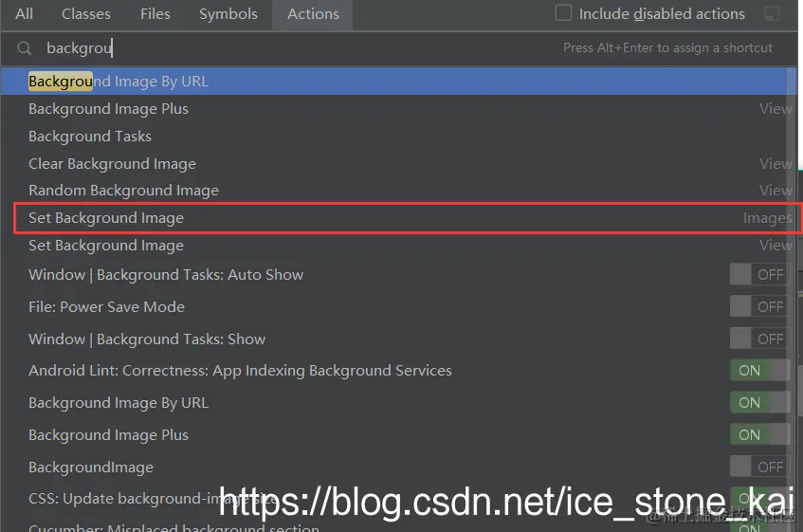The width and height of the screenshot is (803, 532).
Task: Switch off the Background Image By URL toggle
Action: (760, 403)
